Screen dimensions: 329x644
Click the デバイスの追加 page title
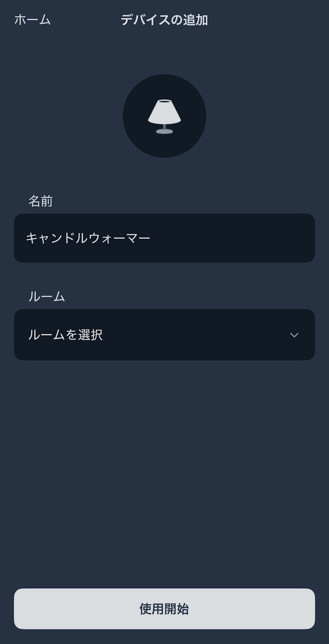(x=164, y=20)
